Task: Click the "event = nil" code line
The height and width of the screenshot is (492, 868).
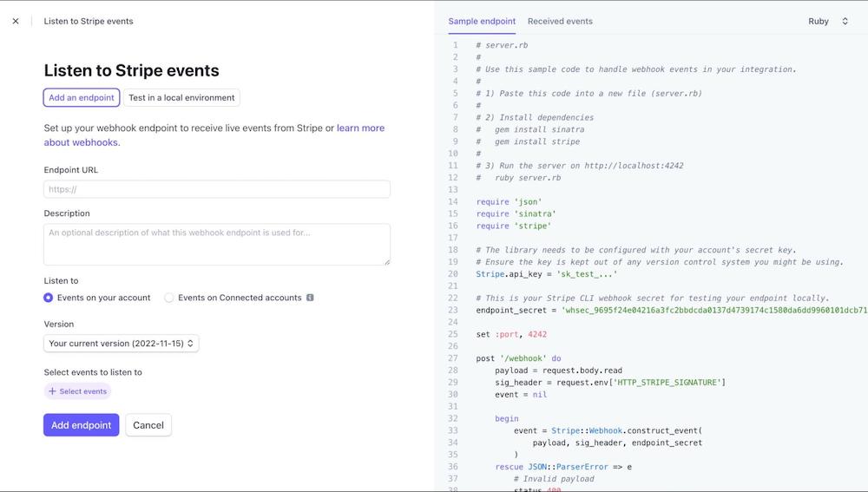Action: [x=520, y=395]
